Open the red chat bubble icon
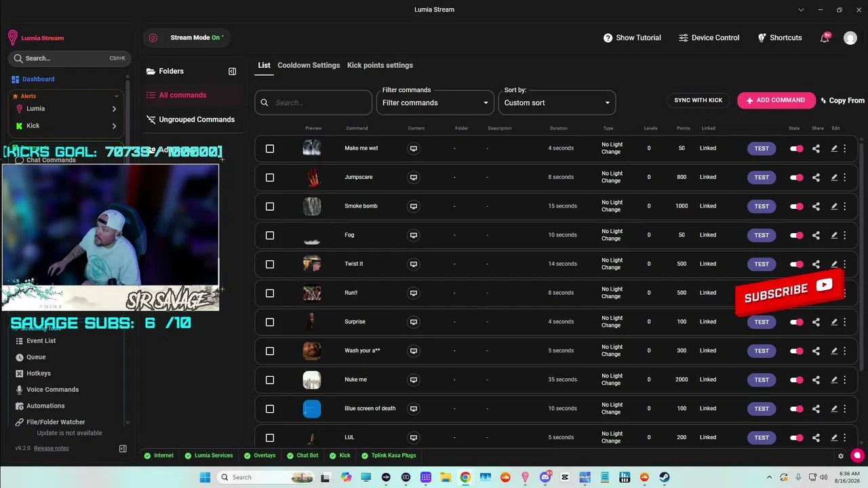 coord(858,455)
